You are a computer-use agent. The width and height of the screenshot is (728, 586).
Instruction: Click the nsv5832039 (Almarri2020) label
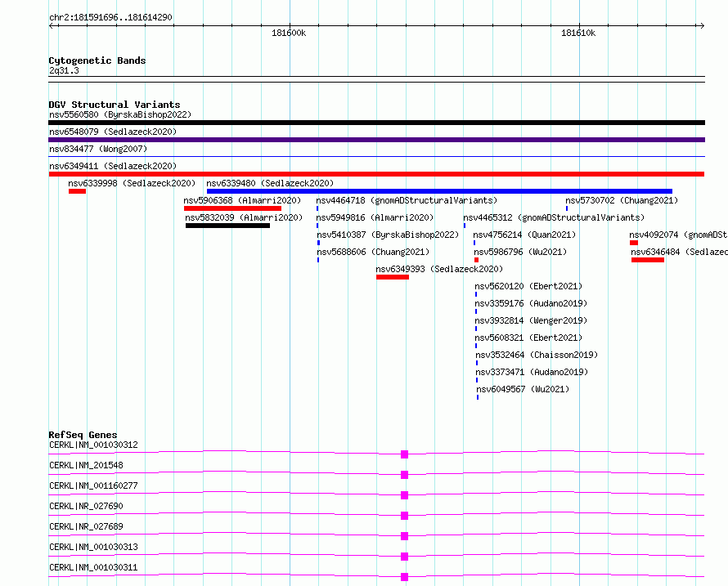pos(244,217)
